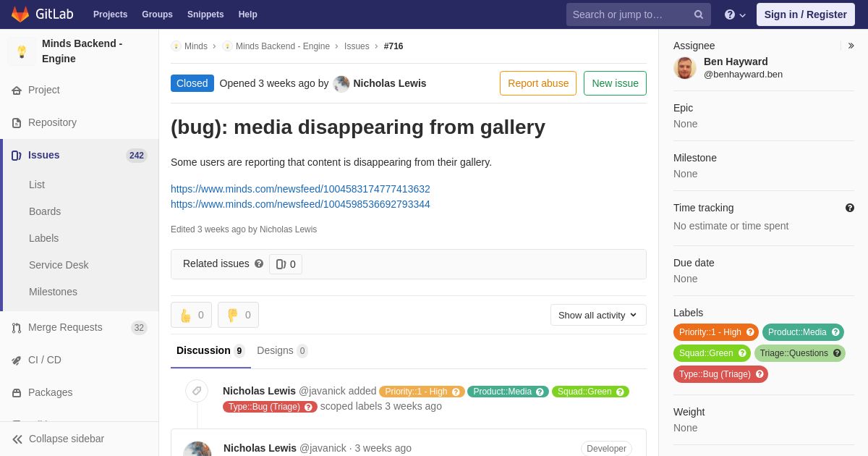Image resolution: width=868 pixels, height=456 pixels.
Task: Click the Issues breadcrumb link
Action: click(357, 46)
